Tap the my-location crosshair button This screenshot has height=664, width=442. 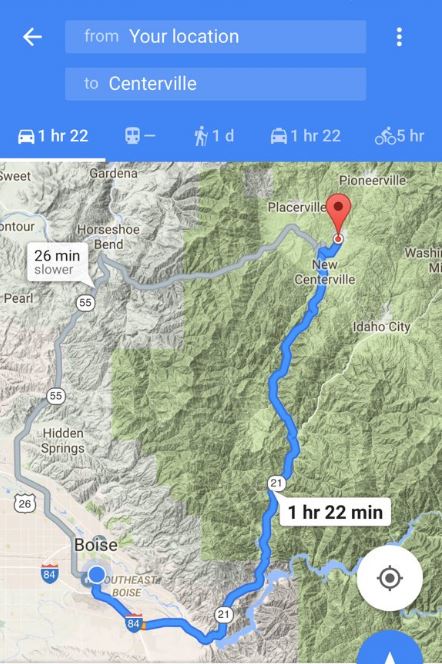[390, 578]
